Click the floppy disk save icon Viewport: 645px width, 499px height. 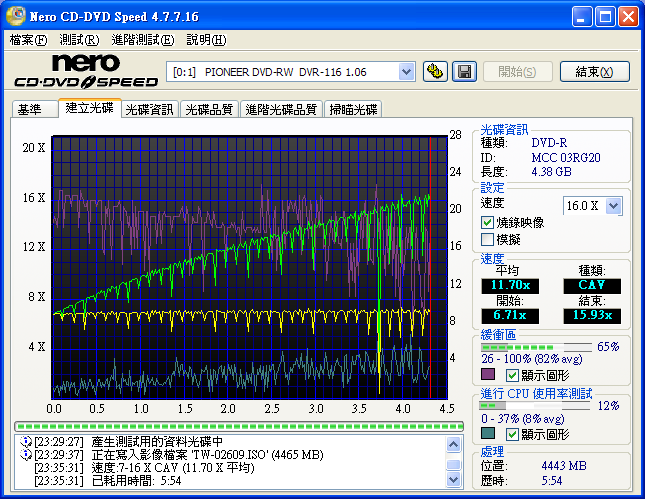[x=464, y=71]
